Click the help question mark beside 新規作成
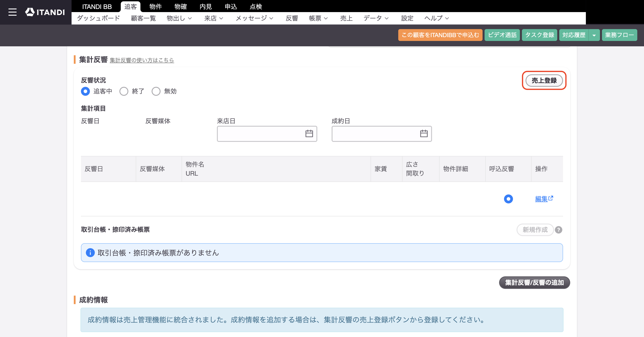This screenshot has height=337, width=644. [x=559, y=230]
